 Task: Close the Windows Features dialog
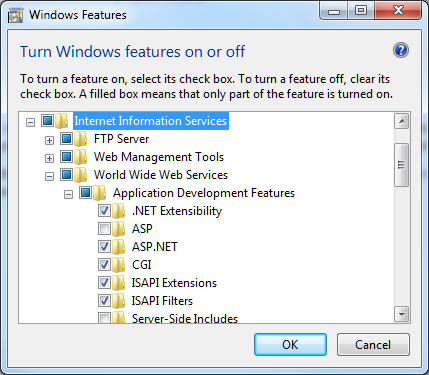[399, 11]
